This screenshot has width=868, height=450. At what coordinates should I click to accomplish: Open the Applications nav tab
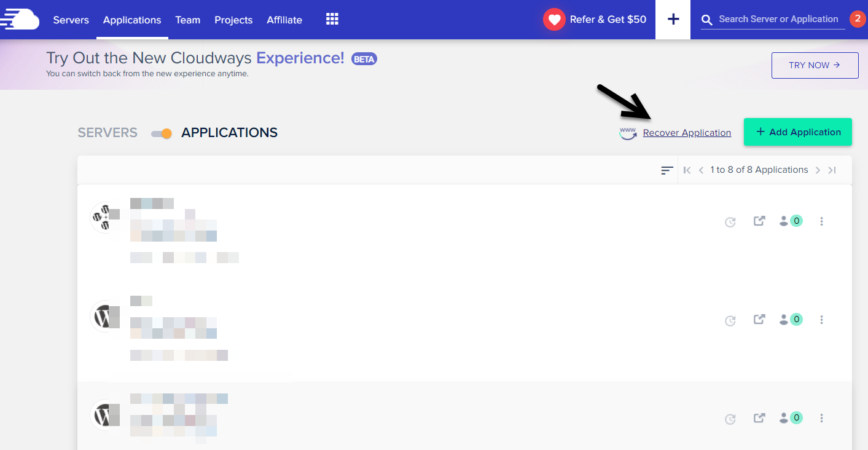[x=132, y=20]
